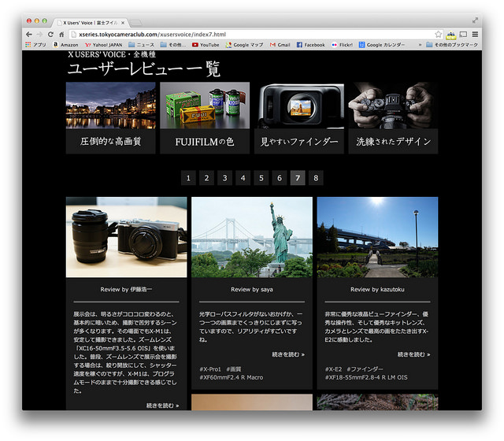Click 続きを読む under saya's review
The image size is (504, 441).
[x=287, y=355]
